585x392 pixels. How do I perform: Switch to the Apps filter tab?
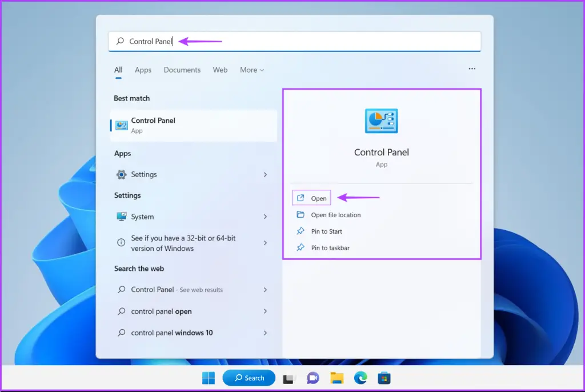click(143, 70)
